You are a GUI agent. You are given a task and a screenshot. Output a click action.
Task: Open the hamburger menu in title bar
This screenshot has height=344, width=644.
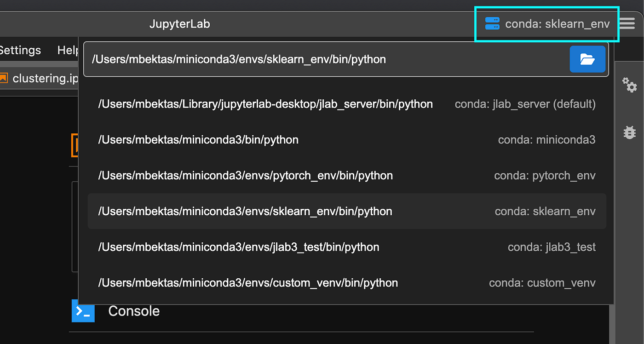(x=627, y=23)
